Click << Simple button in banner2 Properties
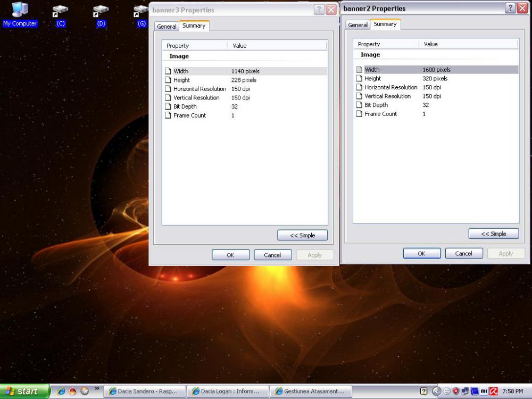 tap(494, 234)
